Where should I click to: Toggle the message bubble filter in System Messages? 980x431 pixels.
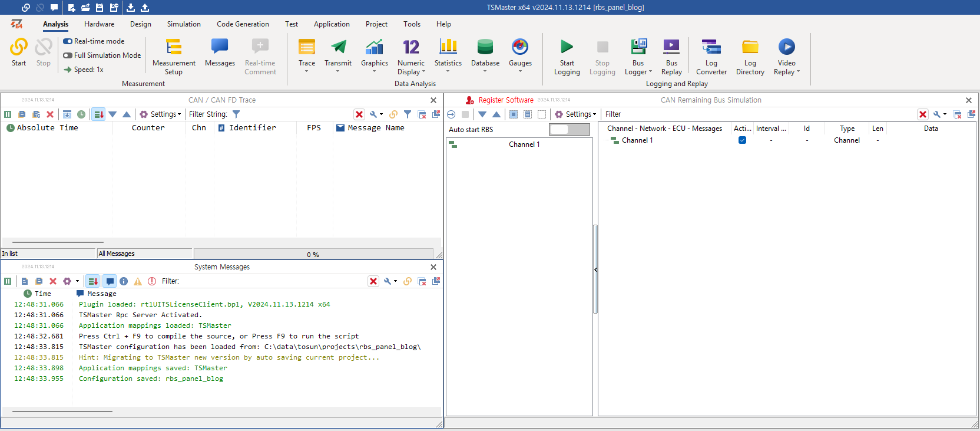(x=110, y=281)
